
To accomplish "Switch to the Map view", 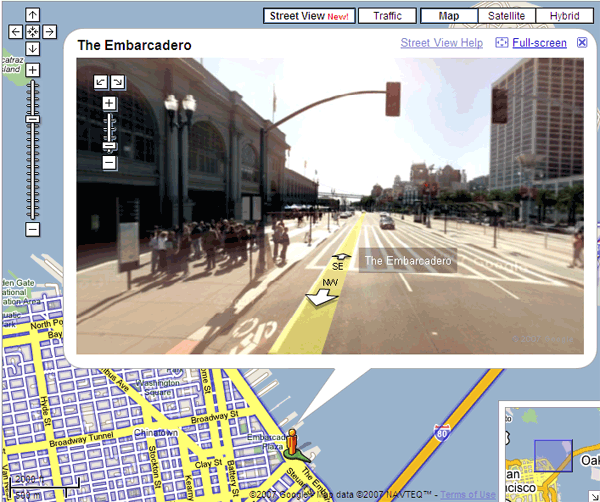I will click(x=449, y=16).
